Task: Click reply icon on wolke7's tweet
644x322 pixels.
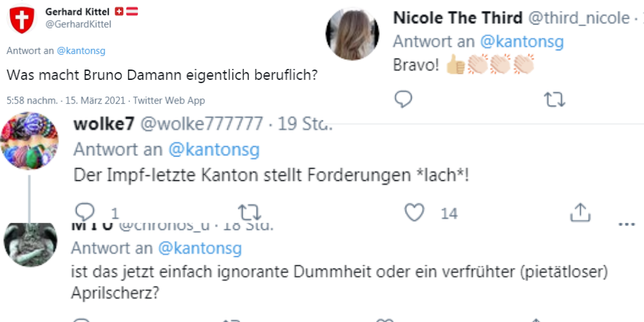Action: [x=85, y=212]
